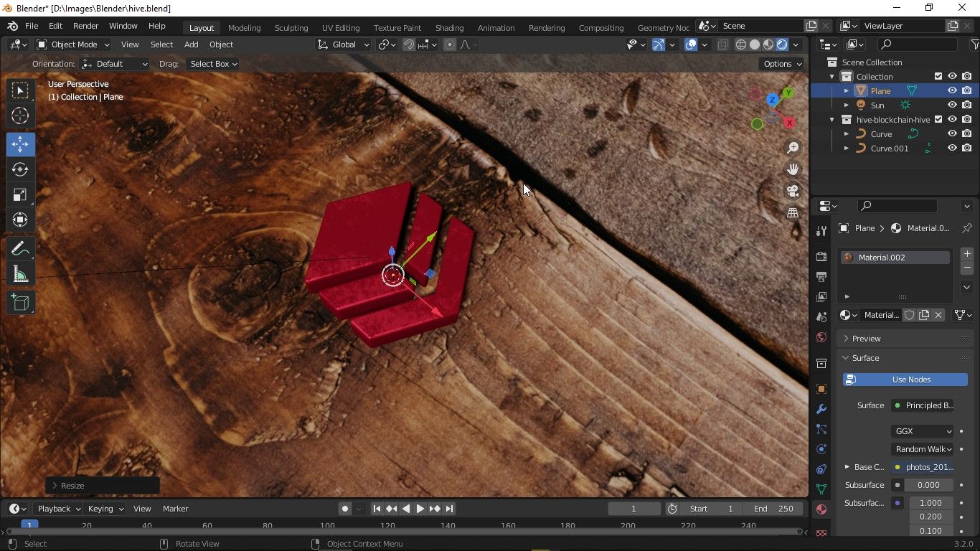Open the Modifier properties wrench tab
Image resolution: width=980 pixels, height=551 pixels.
coord(821,409)
